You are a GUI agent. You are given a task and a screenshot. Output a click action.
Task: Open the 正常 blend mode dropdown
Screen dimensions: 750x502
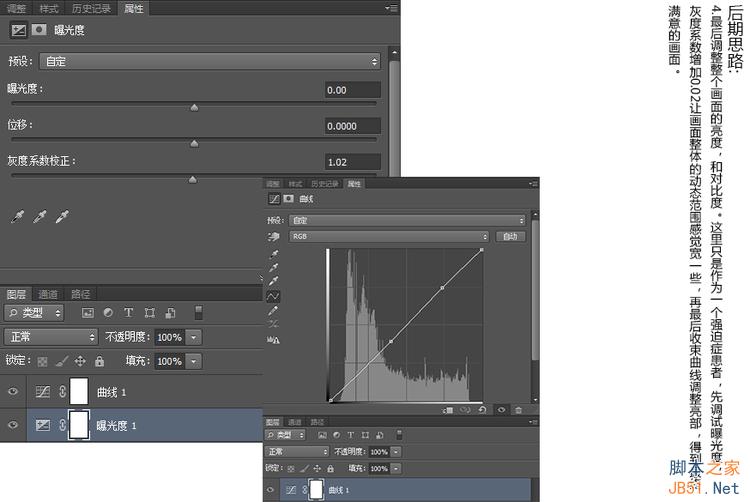click(x=51, y=337)
